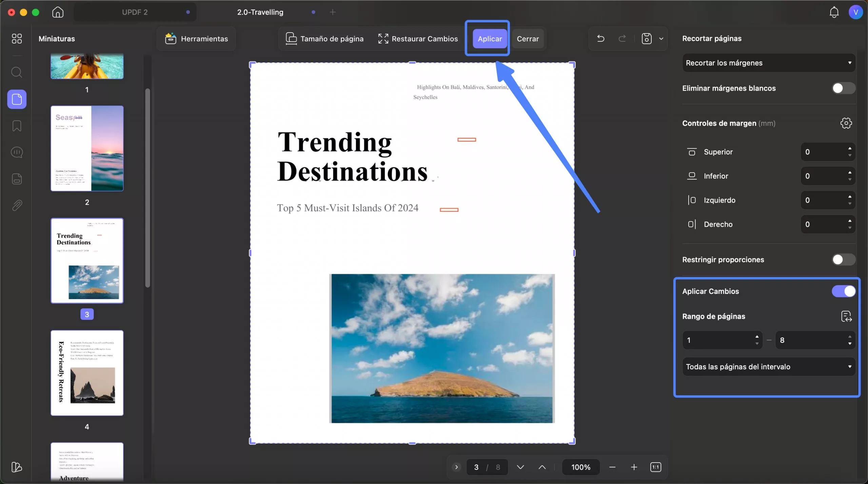The image size is (868, 484).
Task: Click the current page number field
Action: (476, 467)
